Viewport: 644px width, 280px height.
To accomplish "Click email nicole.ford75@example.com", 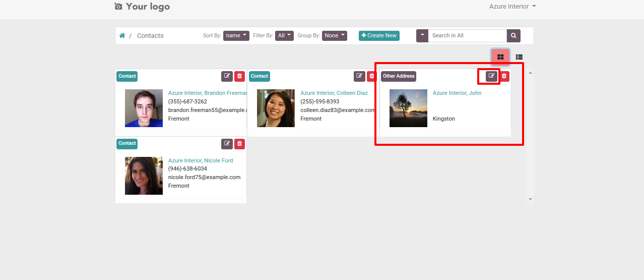I will tap(204, 178).
